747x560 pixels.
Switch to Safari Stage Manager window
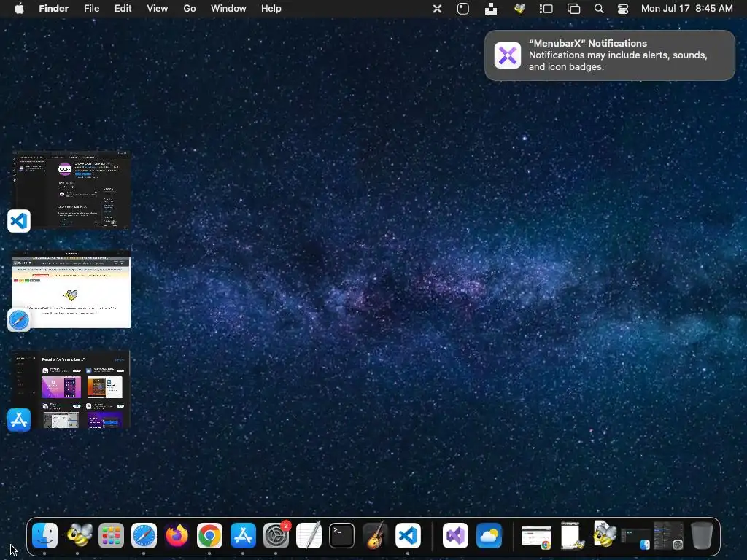71,289
